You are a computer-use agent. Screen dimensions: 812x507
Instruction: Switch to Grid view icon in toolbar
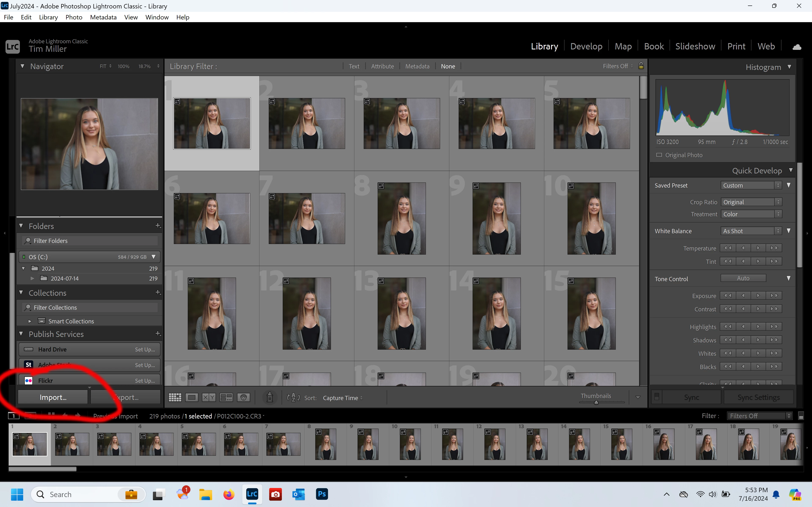(175, 398)
